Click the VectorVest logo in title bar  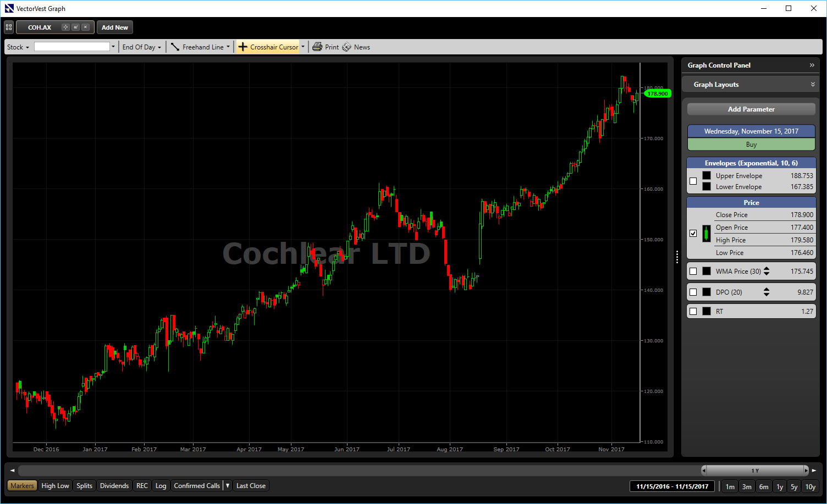(x=9, y=8)
